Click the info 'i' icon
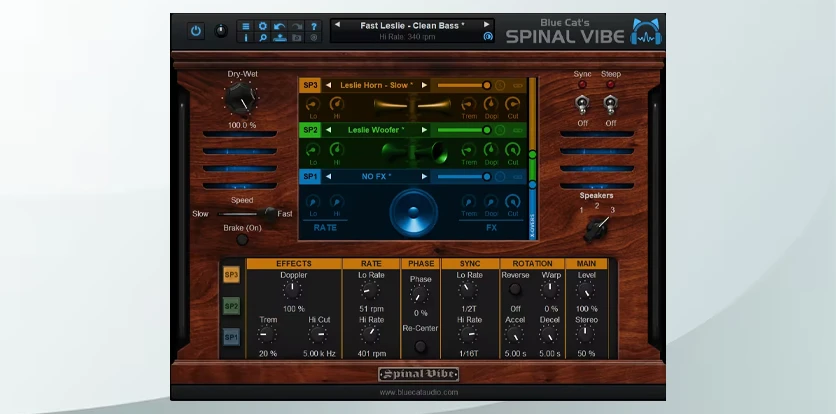 click(246, 37)
